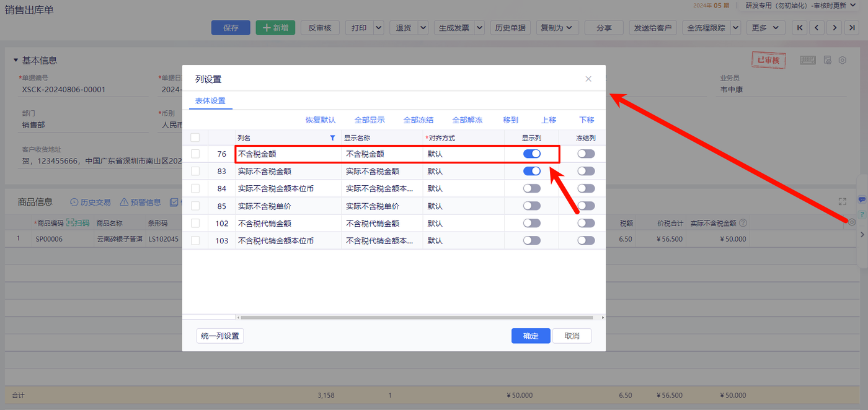
Task: Open the 全流程跟踪 dropdown arrow
Action: tap(735, 28)
